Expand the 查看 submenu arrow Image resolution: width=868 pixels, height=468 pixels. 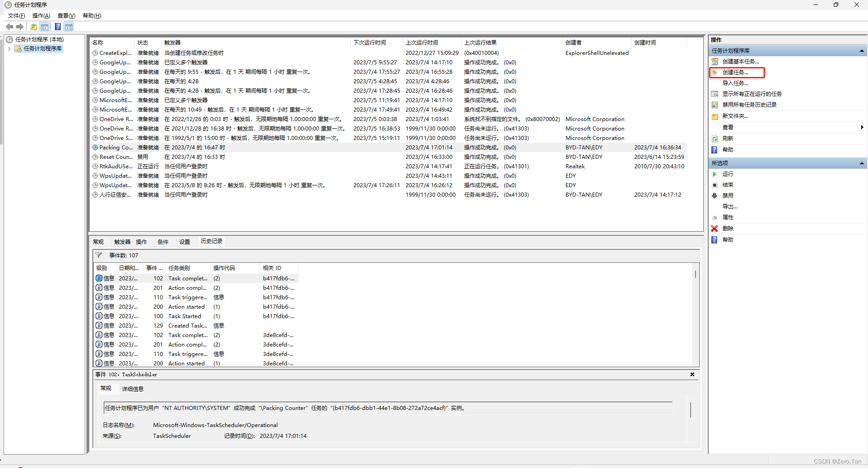tap(862, 127)
